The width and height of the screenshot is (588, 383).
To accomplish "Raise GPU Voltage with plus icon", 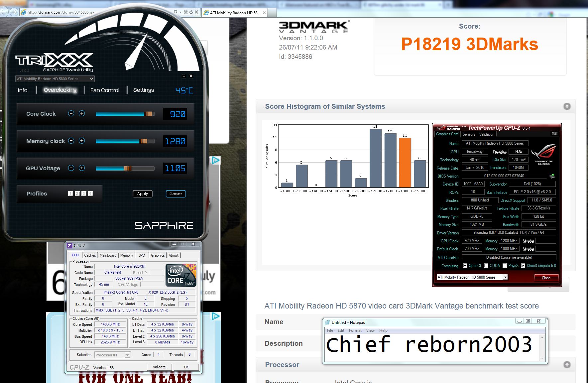I will [82, 168].
